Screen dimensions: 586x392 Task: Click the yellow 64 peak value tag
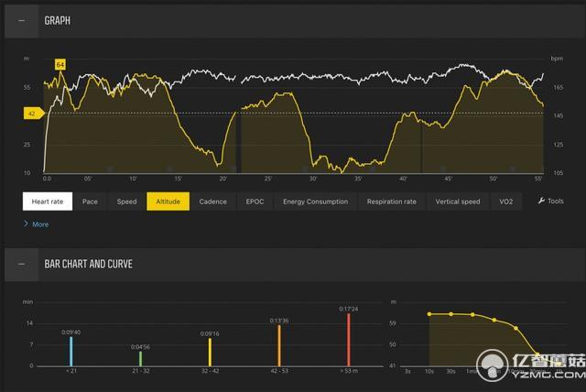(60, 64)
